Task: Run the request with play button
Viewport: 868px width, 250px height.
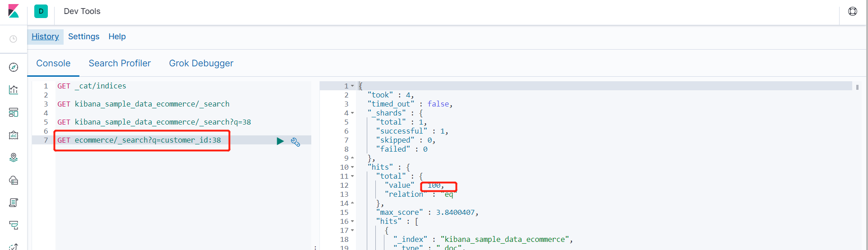Action: click(280, 141)
